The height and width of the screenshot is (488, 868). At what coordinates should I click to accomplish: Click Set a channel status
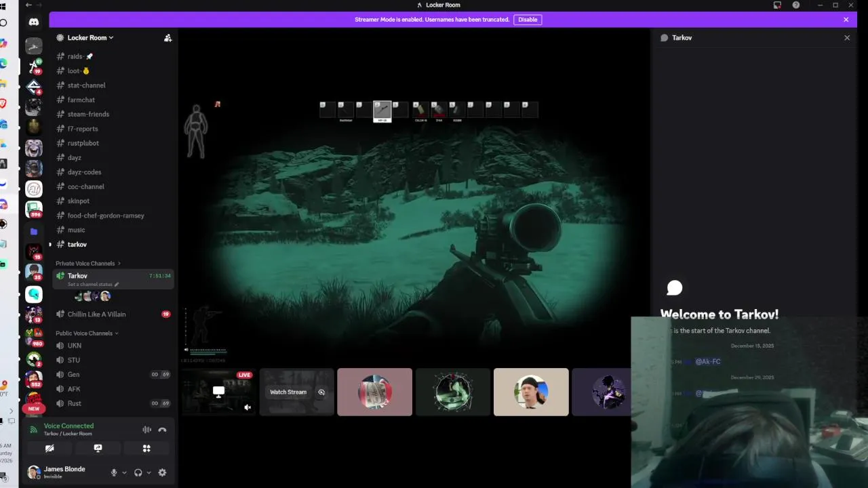(x=90, y=285)
